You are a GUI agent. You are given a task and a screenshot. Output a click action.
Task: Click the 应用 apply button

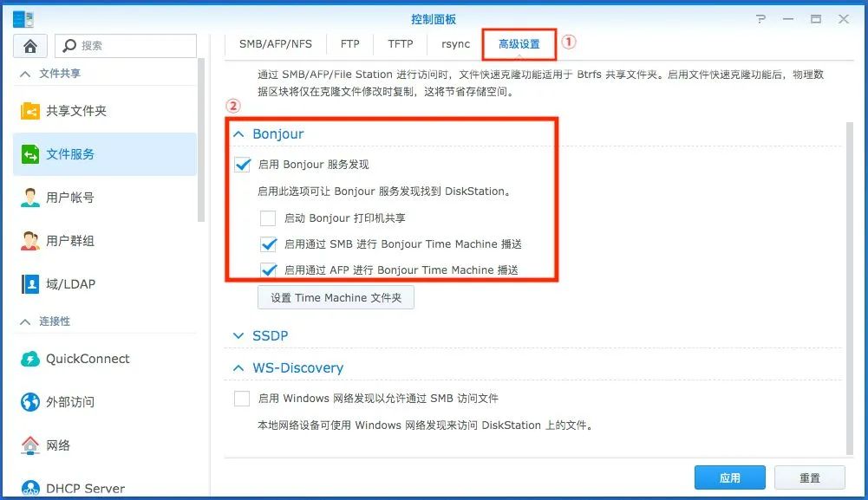pyautogui.click(x=729, y=477)
